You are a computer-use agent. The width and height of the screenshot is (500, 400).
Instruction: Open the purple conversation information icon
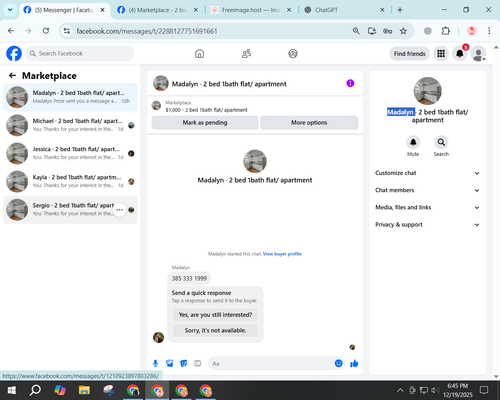point(350,83)
